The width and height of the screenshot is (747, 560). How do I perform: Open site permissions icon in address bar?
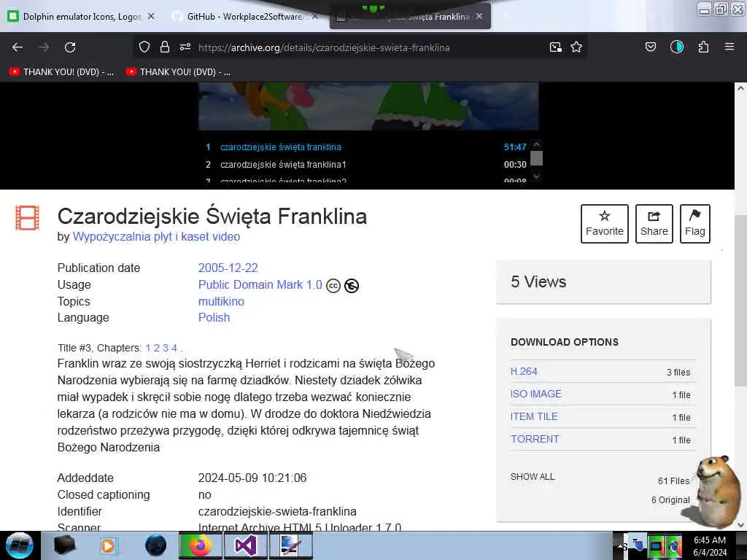tap(185, 47)
